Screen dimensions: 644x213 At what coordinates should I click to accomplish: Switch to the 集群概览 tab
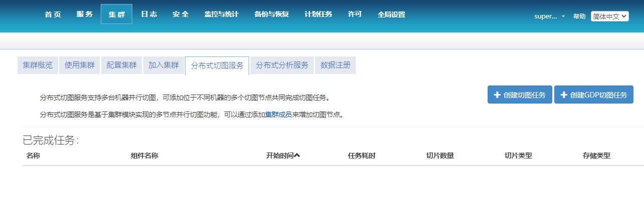(38, 65)
